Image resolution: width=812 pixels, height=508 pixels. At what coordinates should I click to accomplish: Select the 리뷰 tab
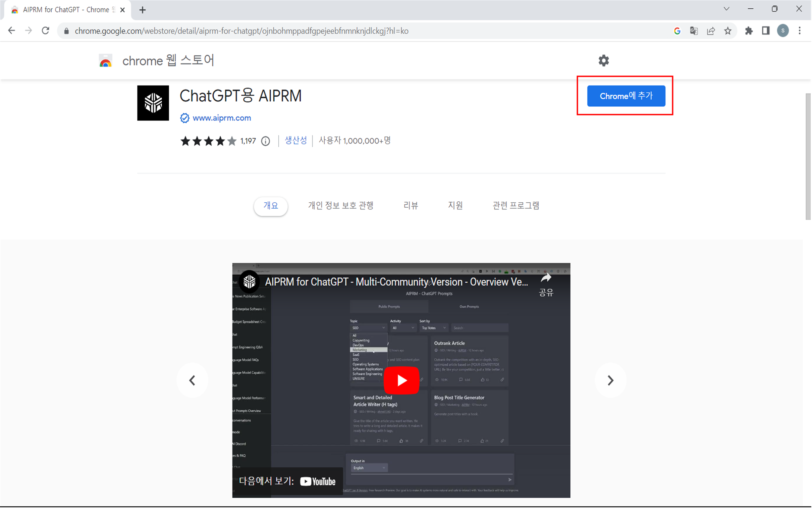[411, 206]
